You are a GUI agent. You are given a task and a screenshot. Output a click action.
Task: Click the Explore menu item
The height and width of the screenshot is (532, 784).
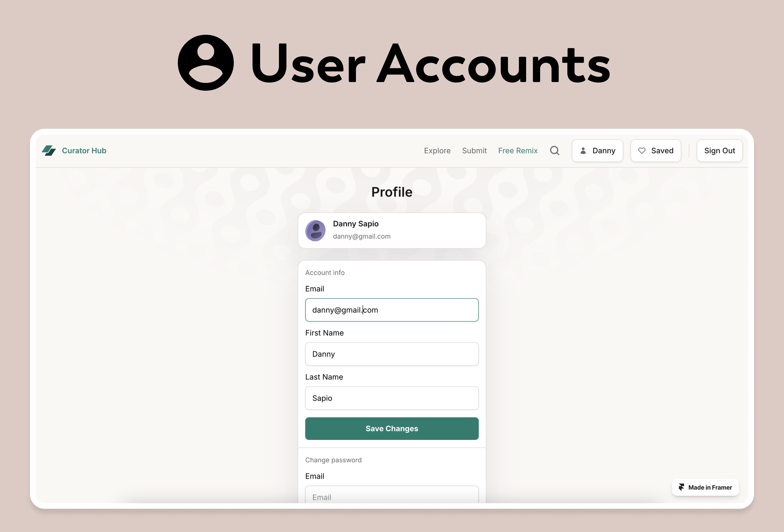click(x=437, y=150)
